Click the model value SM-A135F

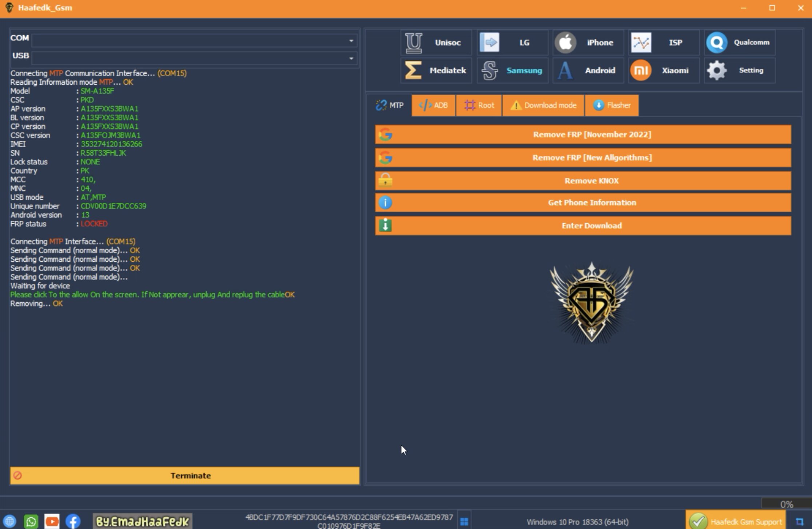pyautogui.click(x=97, y=91)
